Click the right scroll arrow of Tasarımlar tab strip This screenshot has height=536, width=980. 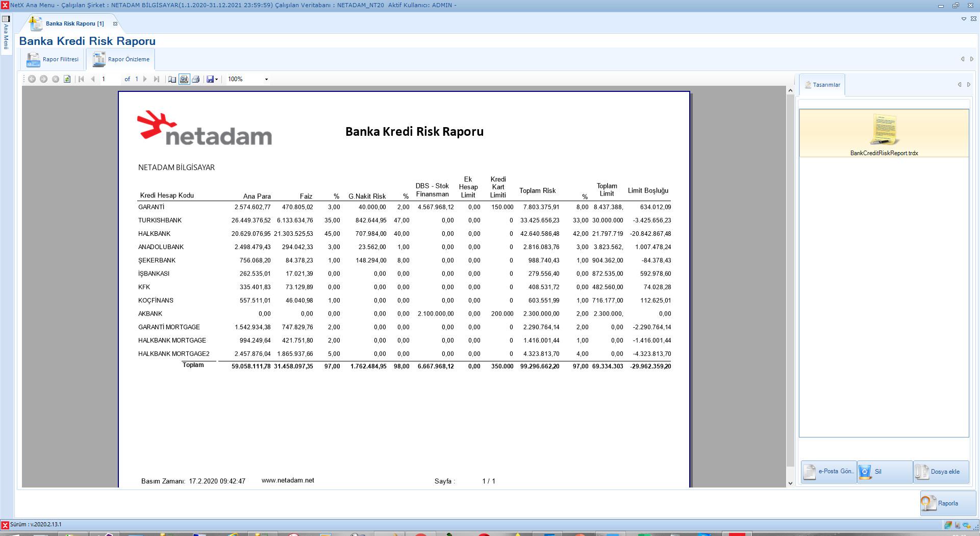(x=969, y=85)
